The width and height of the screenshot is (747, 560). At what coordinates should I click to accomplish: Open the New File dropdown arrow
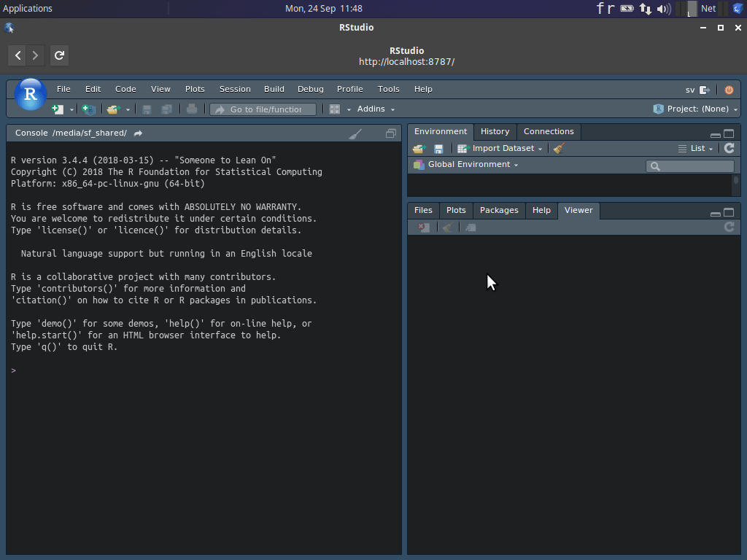[71, 109]
